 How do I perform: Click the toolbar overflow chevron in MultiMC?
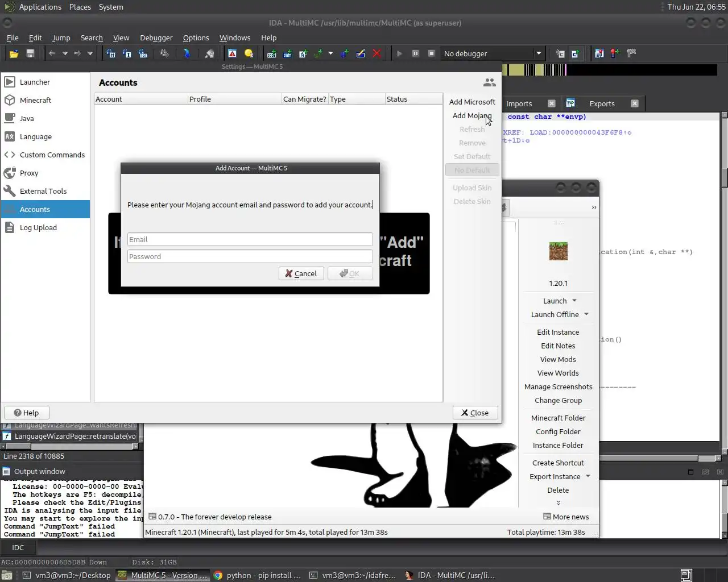coord(594,207)
